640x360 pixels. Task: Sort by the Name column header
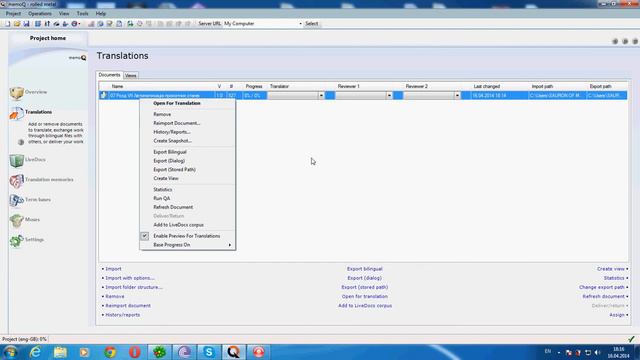(117, 87)
